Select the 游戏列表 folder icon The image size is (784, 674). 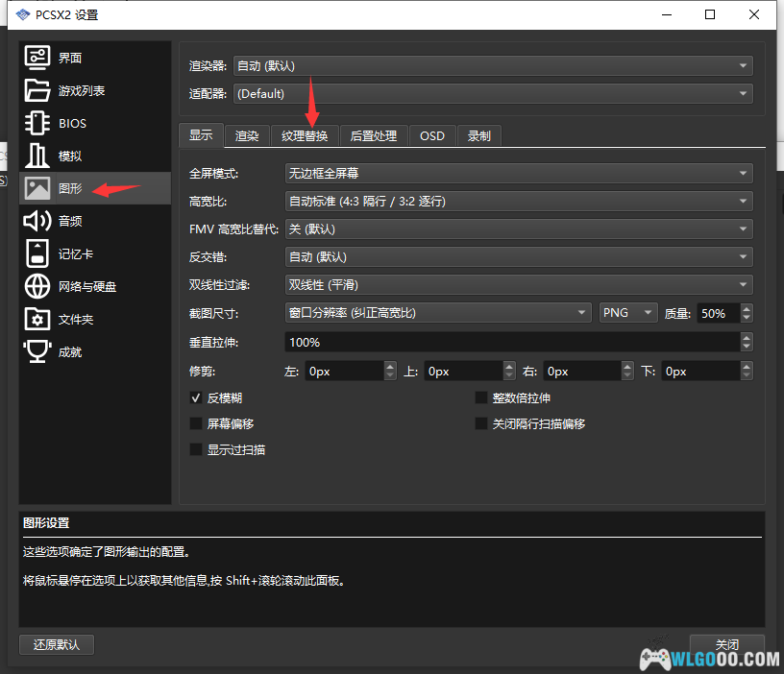37,90
